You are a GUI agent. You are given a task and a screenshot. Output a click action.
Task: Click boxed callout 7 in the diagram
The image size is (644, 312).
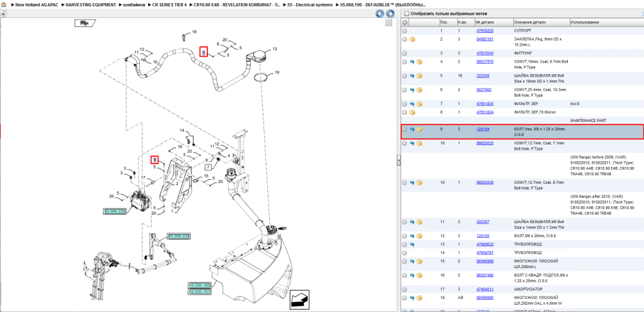[208, 167]
